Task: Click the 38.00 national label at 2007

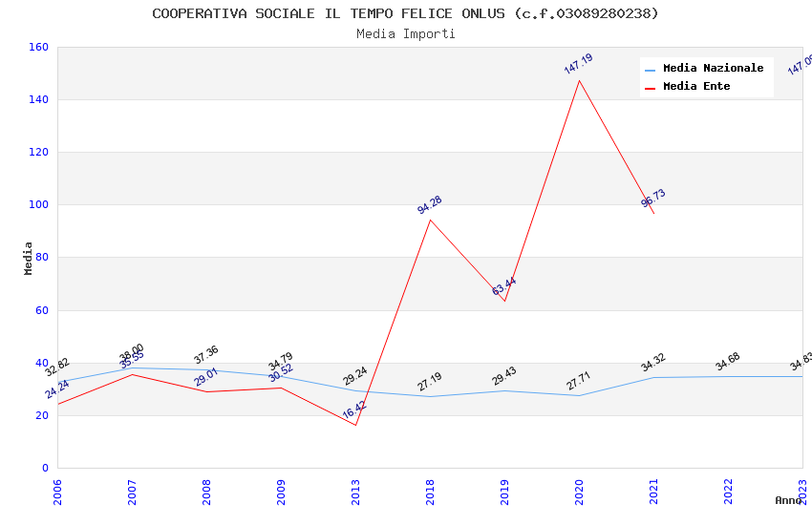Action: [x=132, y=353]
